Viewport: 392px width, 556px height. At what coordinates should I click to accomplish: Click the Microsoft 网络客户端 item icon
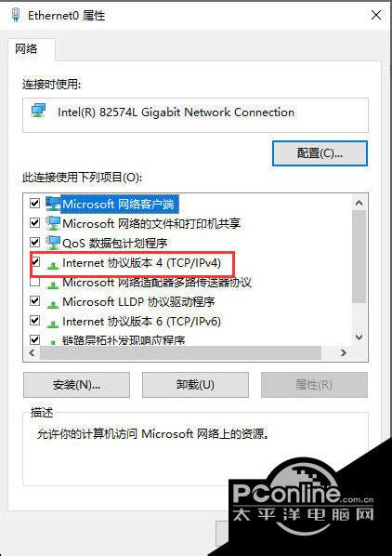click(53, 204)
